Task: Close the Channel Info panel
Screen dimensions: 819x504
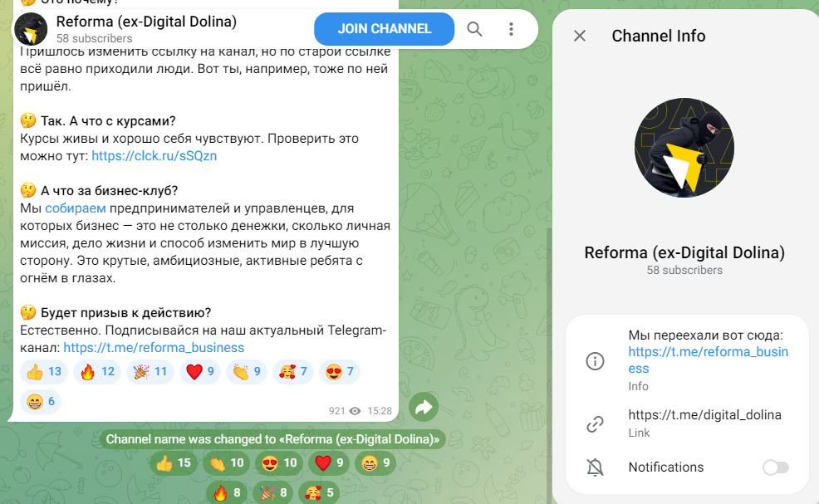Action: point(580,36)
